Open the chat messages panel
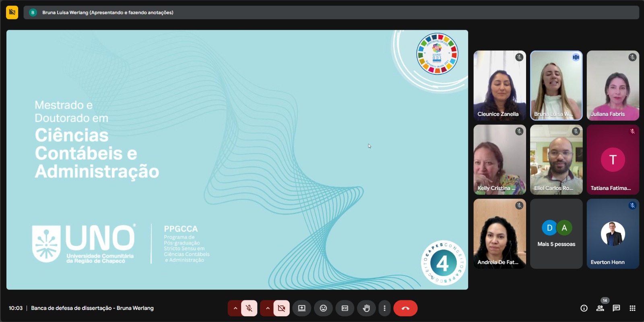Viewport: 644px width, 322px height. tap(616, 308)
